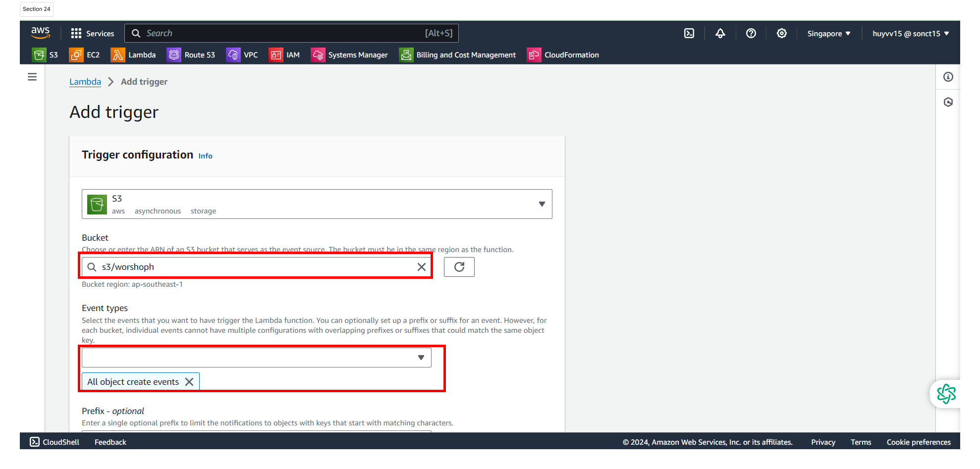This screenshot has height=469, width=980.
Task: Open the Amazon Q assistant icon
Action: (x=946, y=394)
